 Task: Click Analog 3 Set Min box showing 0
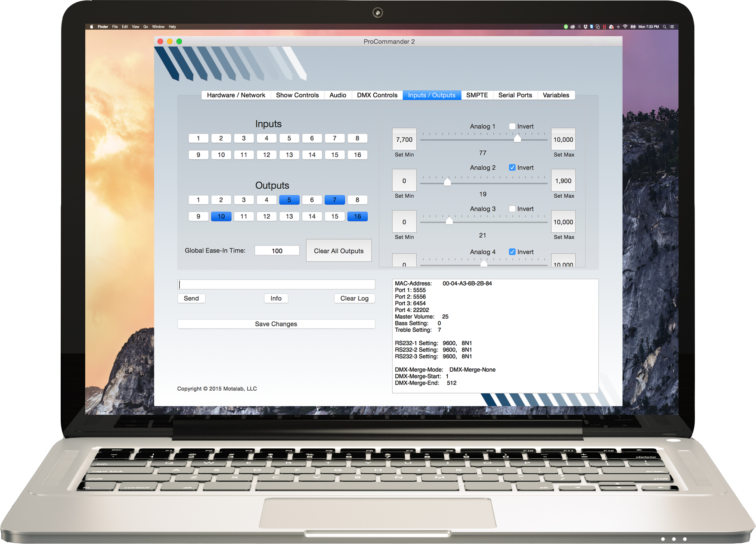click(404, 222)
